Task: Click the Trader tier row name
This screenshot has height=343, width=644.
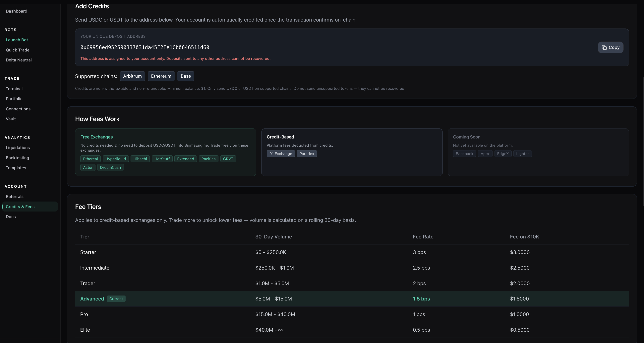Action: (88, 283)
